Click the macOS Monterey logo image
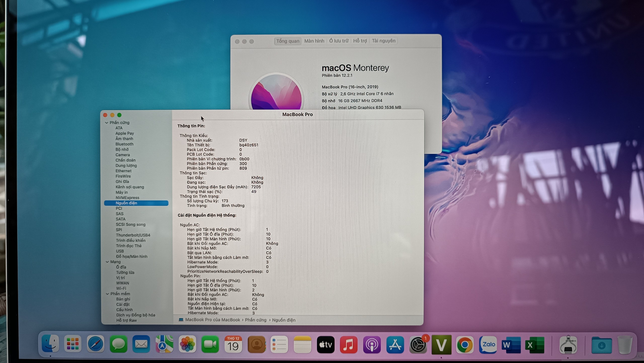 pyautogui.click(x=276, y=92)
